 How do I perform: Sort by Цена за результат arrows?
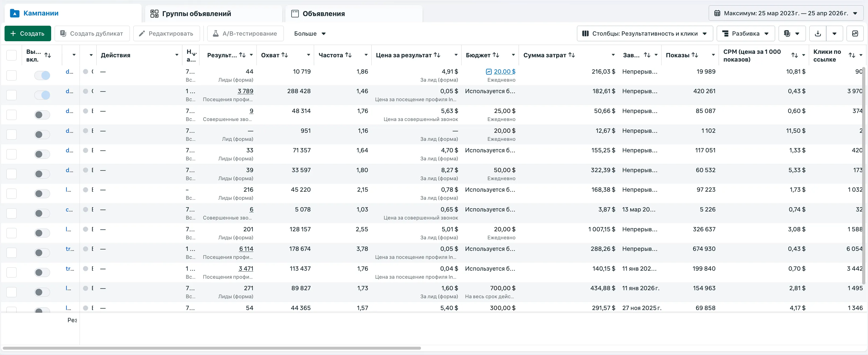coord(437,55)
